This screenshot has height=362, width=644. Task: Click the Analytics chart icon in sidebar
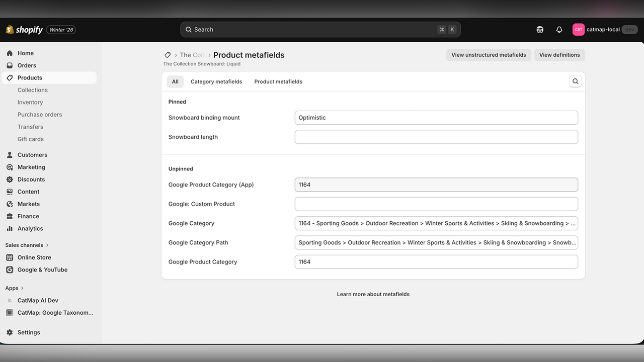point(10,229)
